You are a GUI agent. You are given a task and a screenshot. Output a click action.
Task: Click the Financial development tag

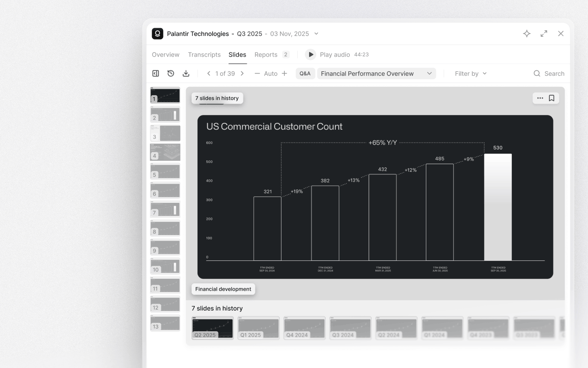pyautogui.click(x=223, y=289)
